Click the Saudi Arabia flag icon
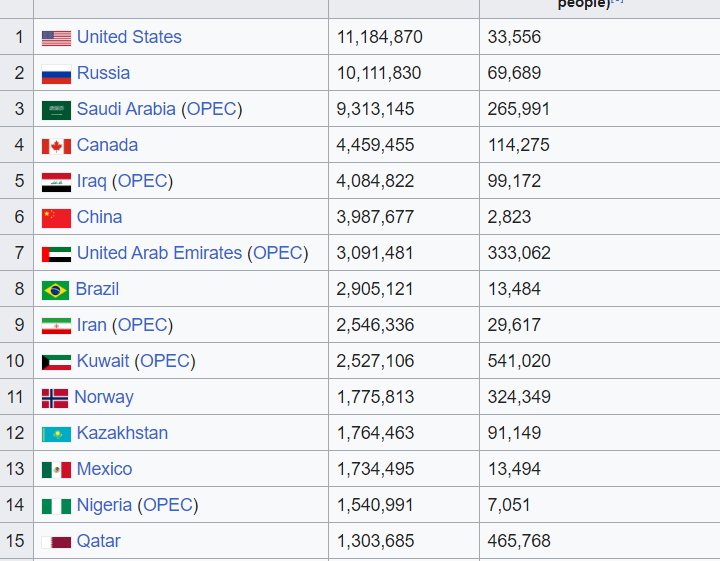Image resolution: width=720 pixels, height=561 pixels. [x=56, y=110]
